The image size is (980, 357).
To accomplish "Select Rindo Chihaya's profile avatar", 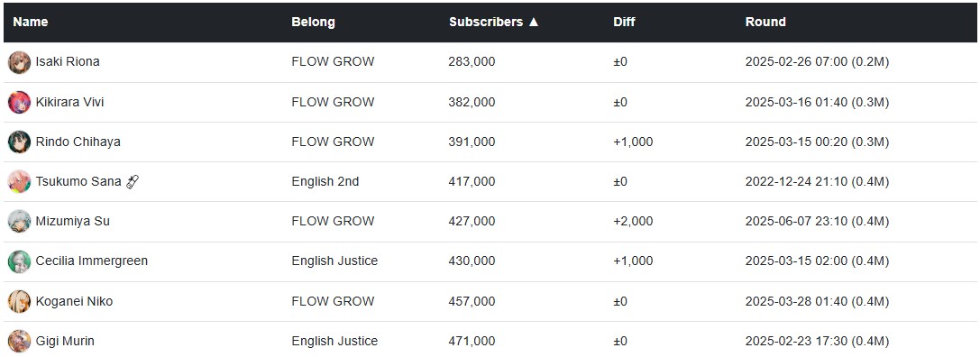I will [19, 142].
